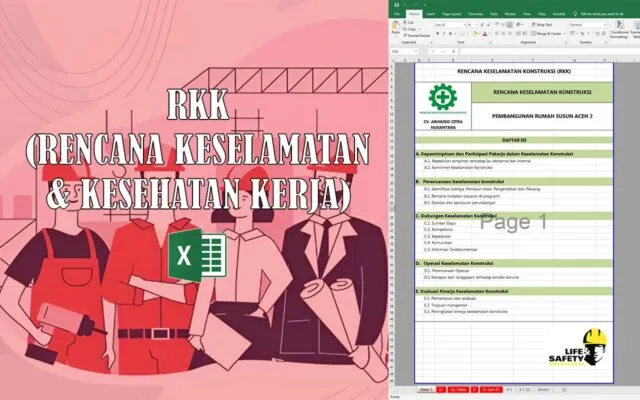The width and height of the screenshot is (640, 400).
Task: Toggle Wrap Text on selected cells
Action: point(542,24)
